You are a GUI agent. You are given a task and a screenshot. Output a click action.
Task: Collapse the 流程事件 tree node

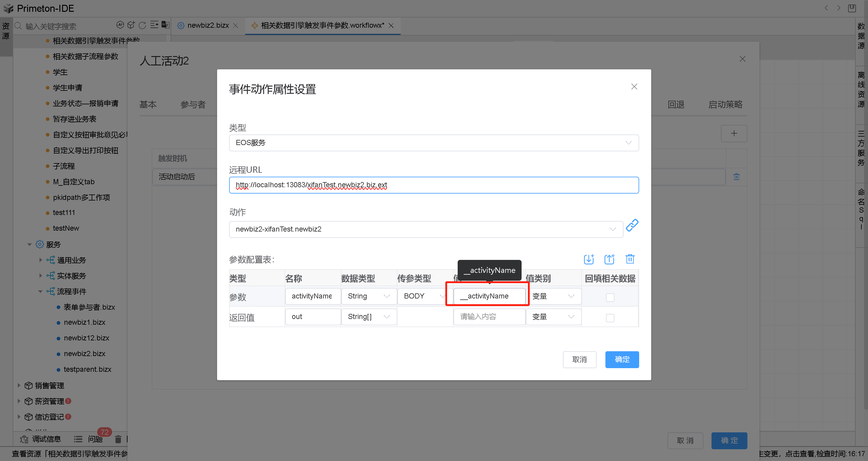point(40,292)
